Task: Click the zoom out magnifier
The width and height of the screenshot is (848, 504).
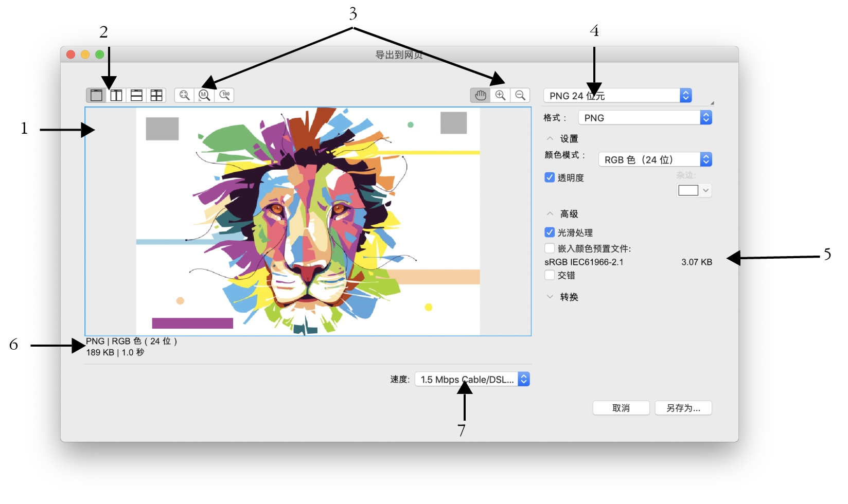Action: 520,95
